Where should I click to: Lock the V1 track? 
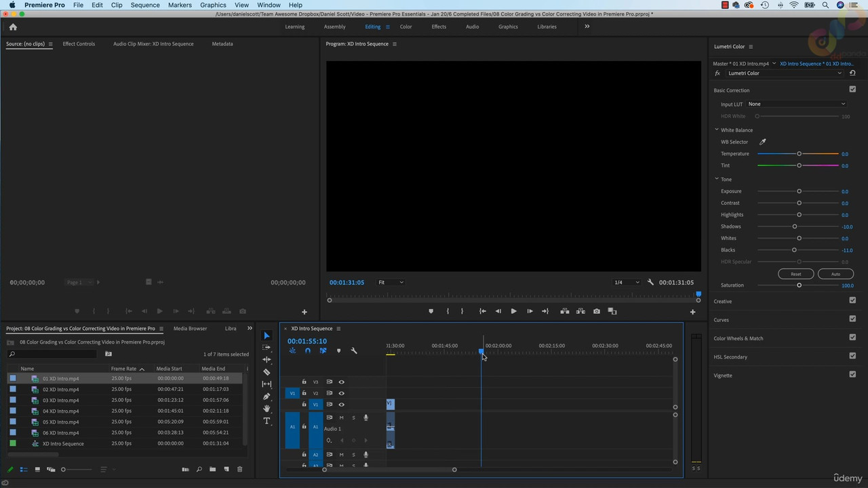304,405
